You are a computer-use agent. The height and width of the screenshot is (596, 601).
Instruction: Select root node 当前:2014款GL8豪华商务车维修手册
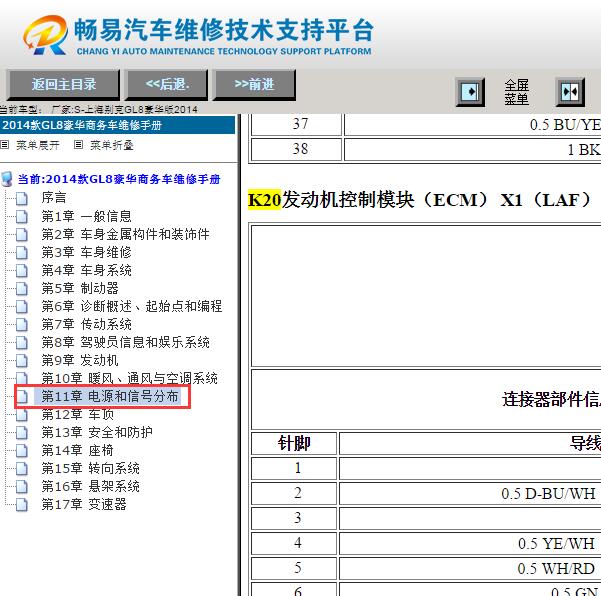(x=119, y=179)
